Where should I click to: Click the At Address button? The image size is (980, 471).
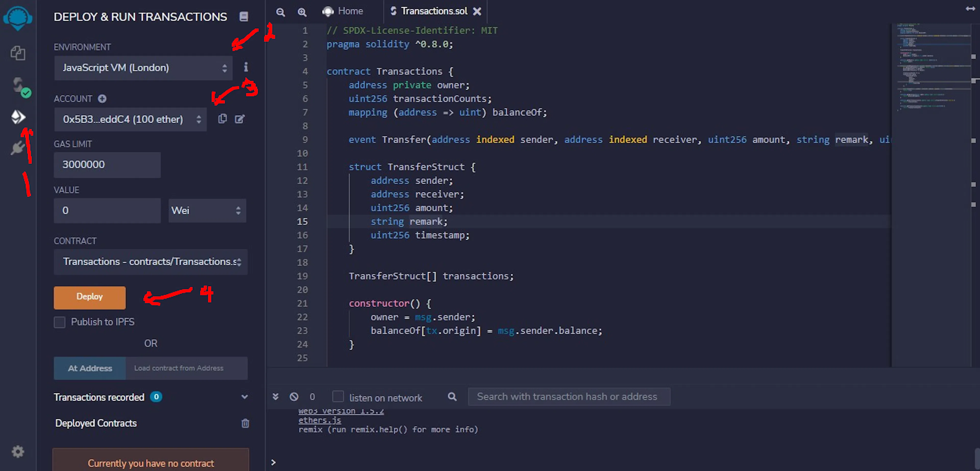(x=90, y=368)
